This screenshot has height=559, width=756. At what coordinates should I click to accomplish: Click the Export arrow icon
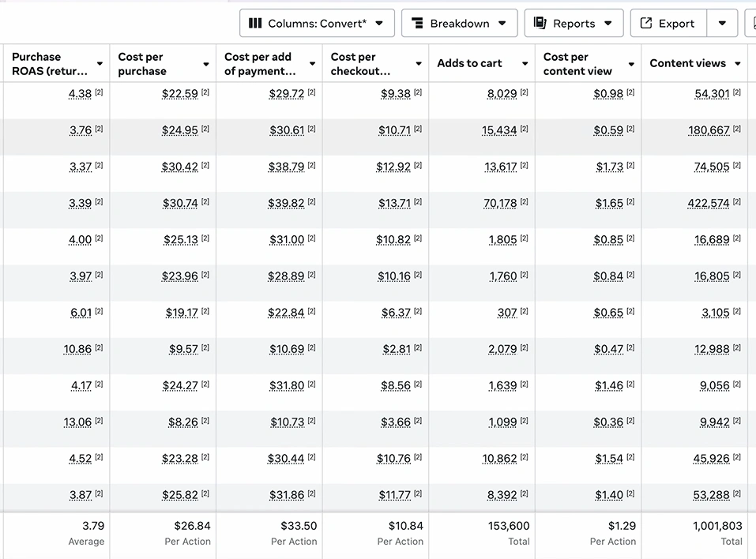tap(646, 24)
